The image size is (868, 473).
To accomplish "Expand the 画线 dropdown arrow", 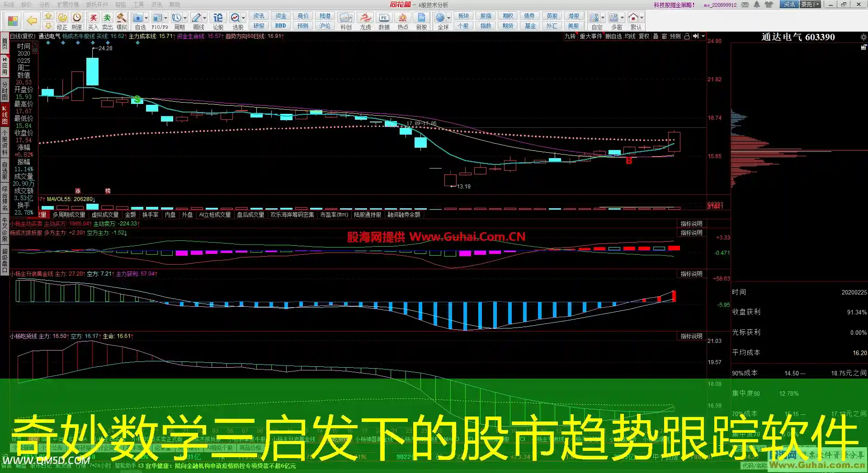I will coord(204,18).
